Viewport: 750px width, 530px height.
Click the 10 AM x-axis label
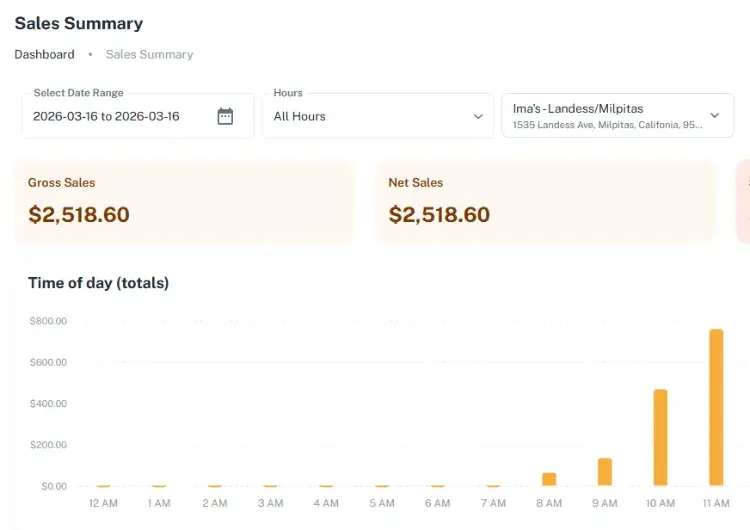pos(661,503)
